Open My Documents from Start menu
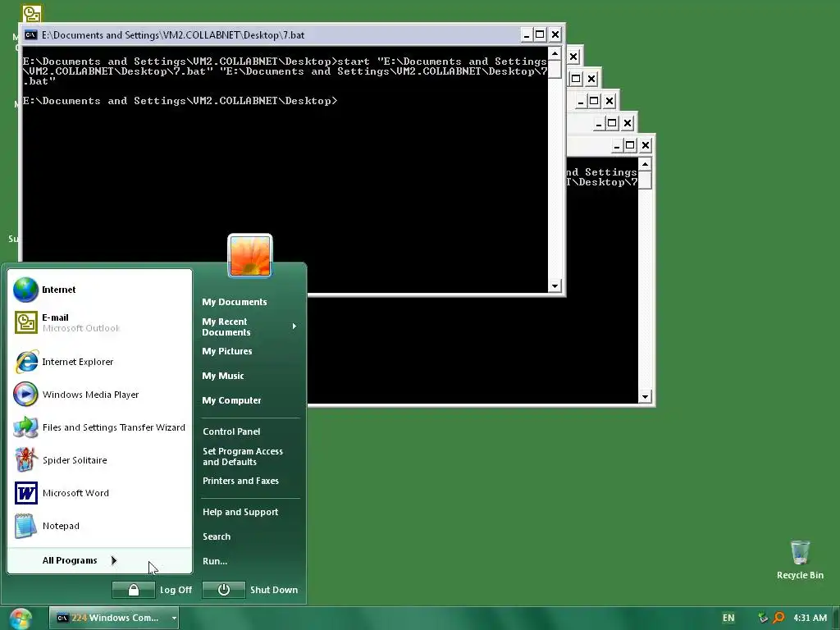This screenshot has height=630, width=840. [234, 302]
